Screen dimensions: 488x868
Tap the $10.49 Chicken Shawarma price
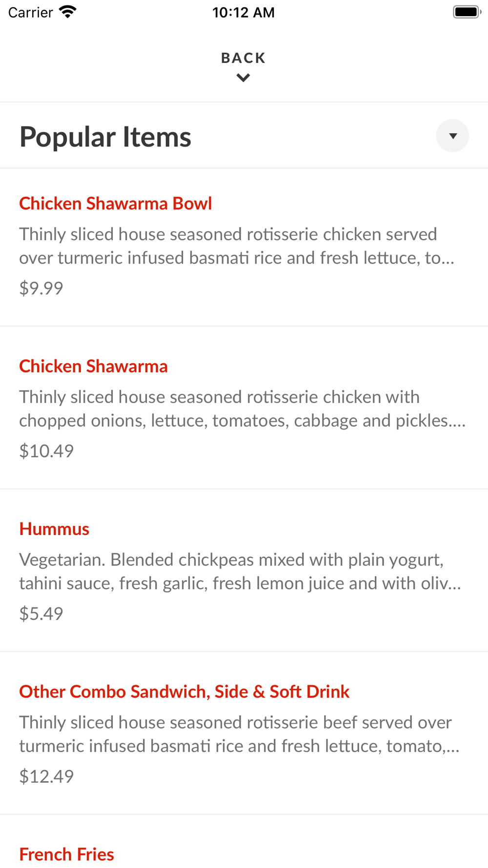[46, 451]
